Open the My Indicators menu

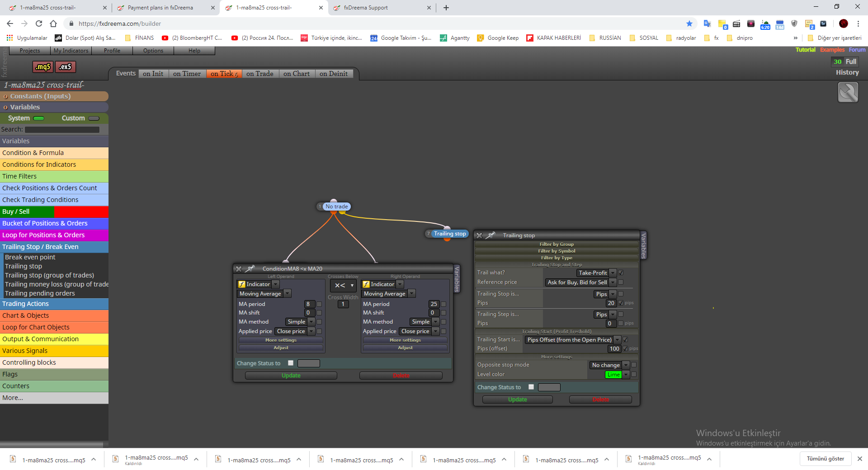point(71,51)
